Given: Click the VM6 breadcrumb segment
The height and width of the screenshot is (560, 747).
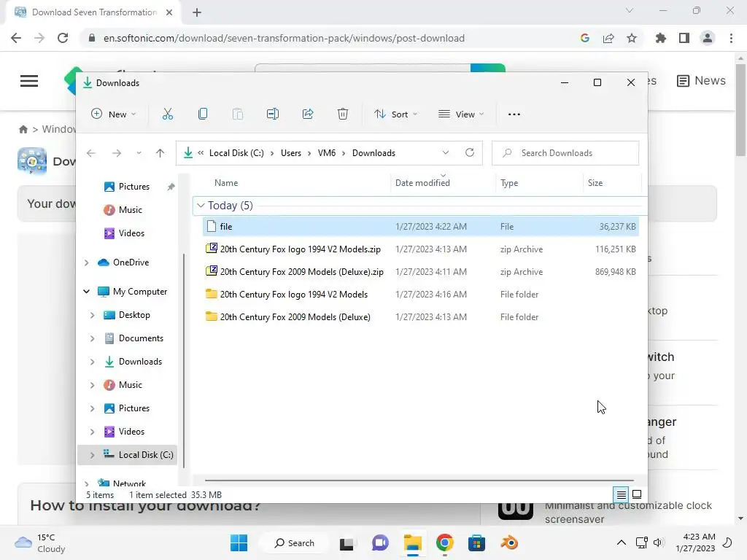Looking at the screenshot, I should (x=326, y=153).
